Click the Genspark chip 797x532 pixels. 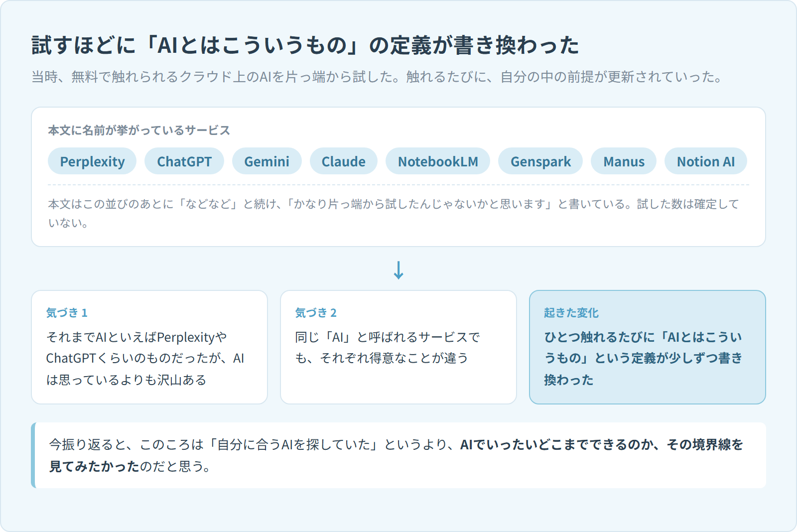pyautogui.click(x=540, y=161)
